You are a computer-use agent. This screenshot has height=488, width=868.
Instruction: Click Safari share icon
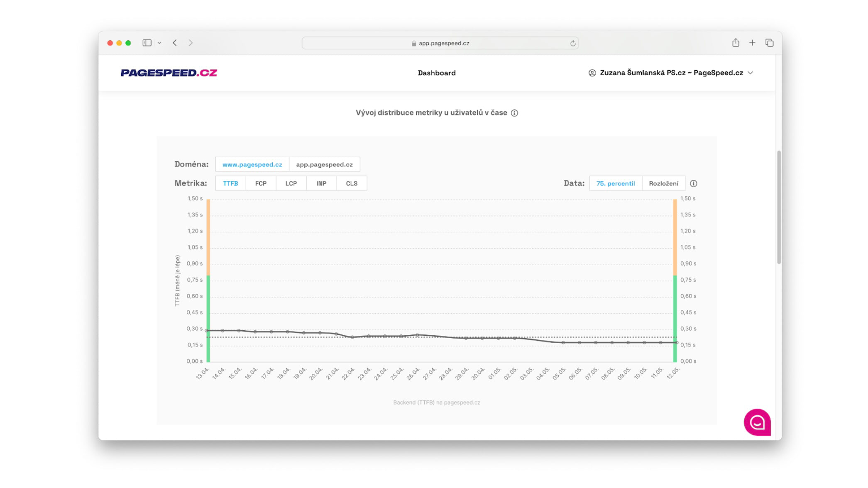[736, 43]
